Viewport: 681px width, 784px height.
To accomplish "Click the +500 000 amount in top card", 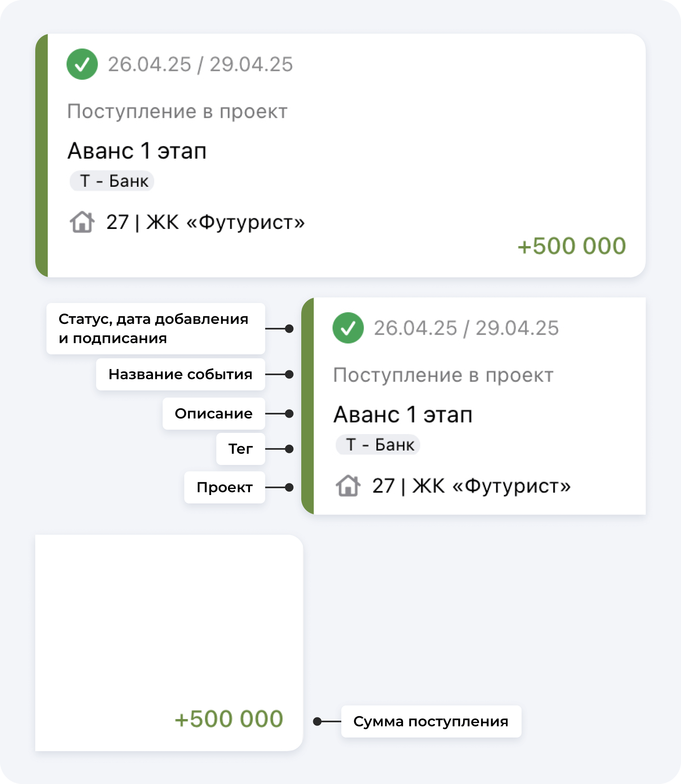I will (572, 246).
